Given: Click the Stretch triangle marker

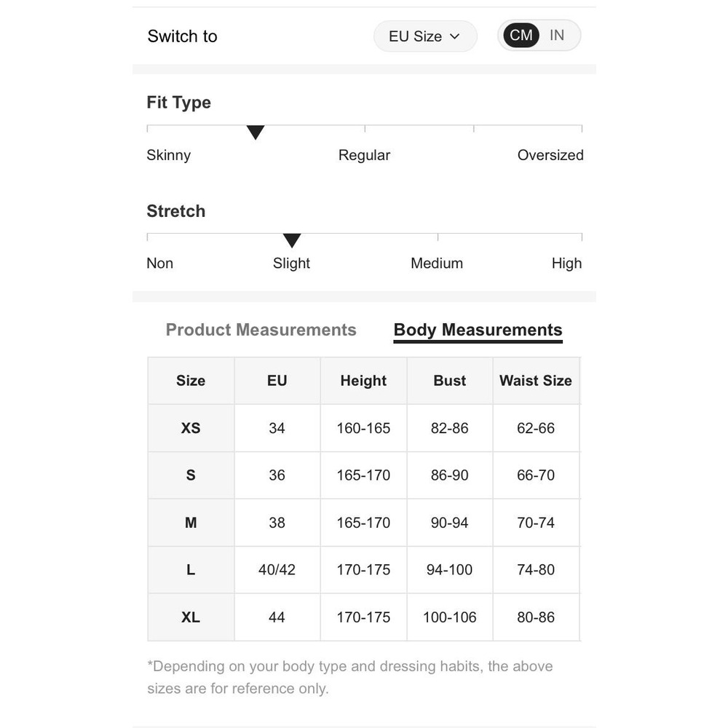Looking at the screenshot, I should (x=292, y=241).
